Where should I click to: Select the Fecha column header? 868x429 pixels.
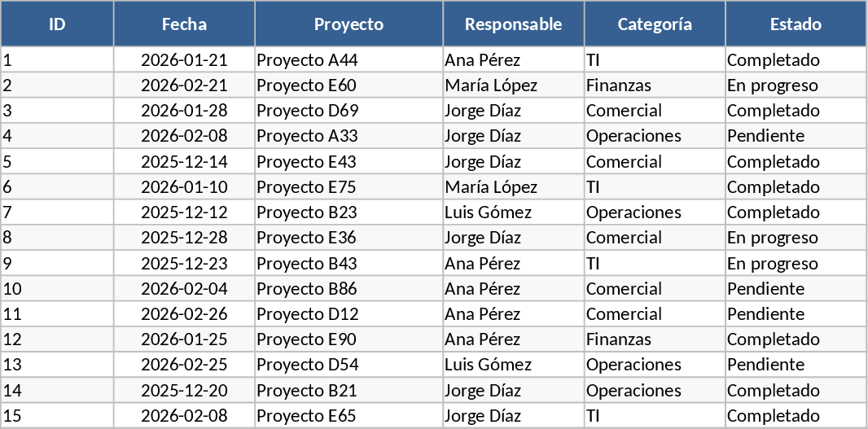184,24
